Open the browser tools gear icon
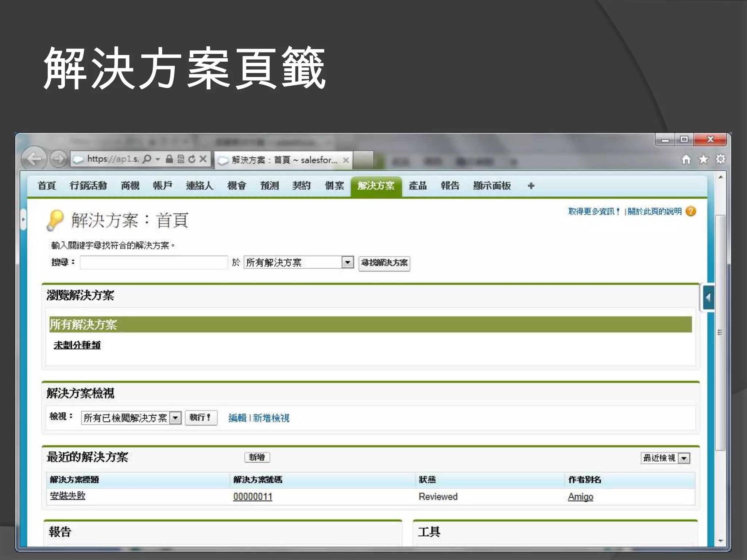 (x=720, y=159)
